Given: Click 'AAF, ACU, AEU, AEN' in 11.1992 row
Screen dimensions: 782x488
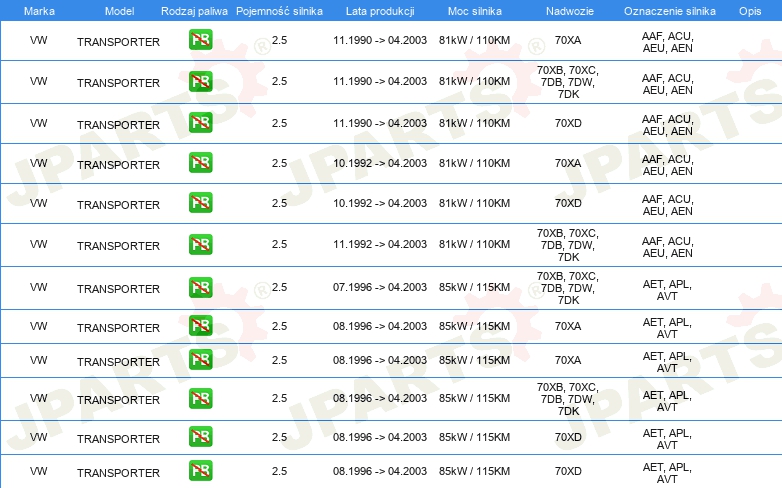Looking at the screenshot, I should point(668,247).
